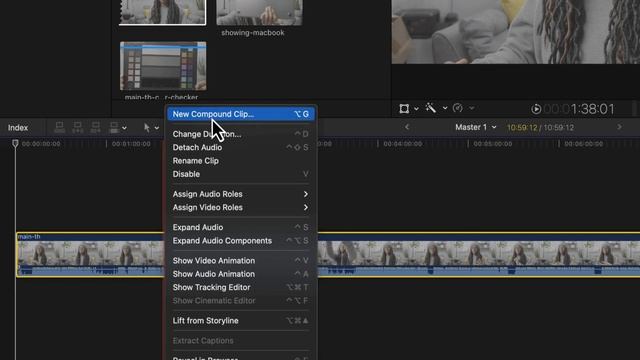The height and width of the screenshot is (360, 640).
Task: Choose Show Video Animation
Action: point(241,260)
